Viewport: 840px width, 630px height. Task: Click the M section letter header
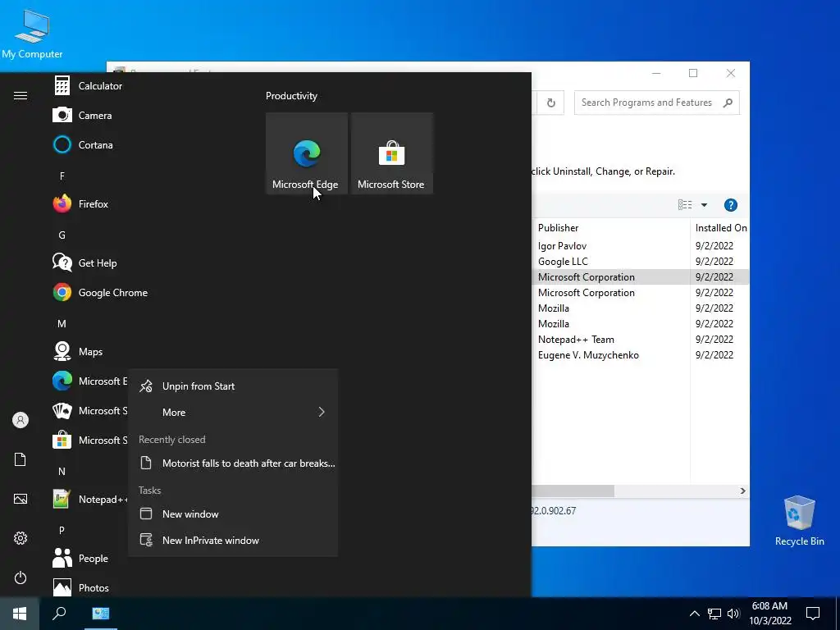[x=62, y=324]
